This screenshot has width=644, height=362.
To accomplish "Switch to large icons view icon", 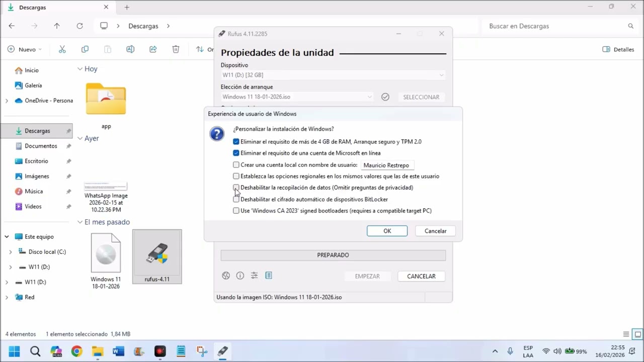I will click(637, 334).
